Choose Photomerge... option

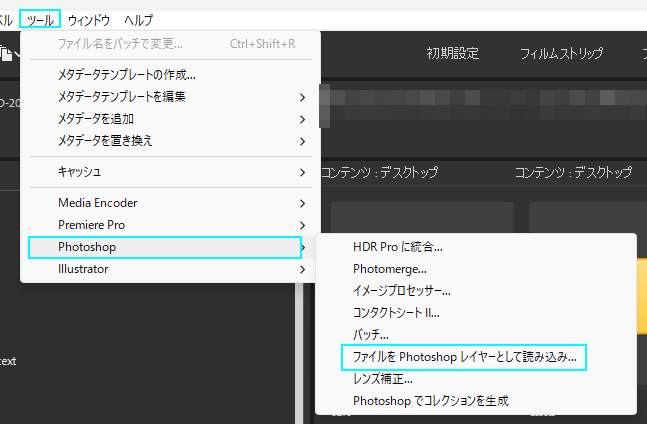click(x=476, y=269)
